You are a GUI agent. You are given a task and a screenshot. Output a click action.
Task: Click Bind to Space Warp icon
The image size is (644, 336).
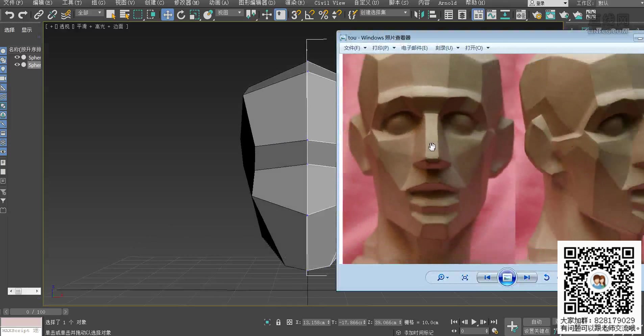(66, 15)
